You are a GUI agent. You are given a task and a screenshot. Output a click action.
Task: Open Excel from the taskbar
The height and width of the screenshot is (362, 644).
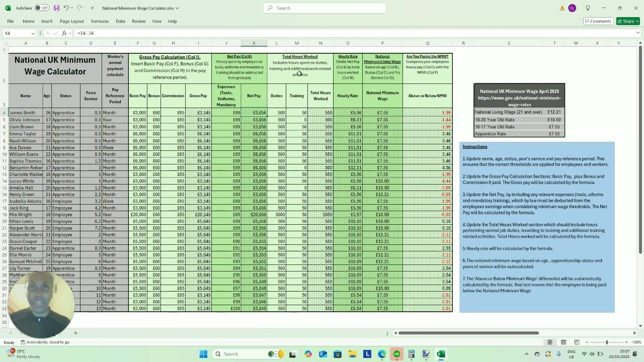point(441,354)
